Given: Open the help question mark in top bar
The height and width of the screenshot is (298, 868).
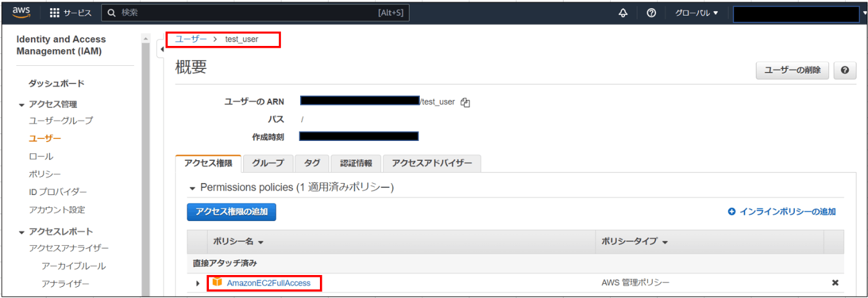Looking at the screenshot, I should click(x=652, y=13).
